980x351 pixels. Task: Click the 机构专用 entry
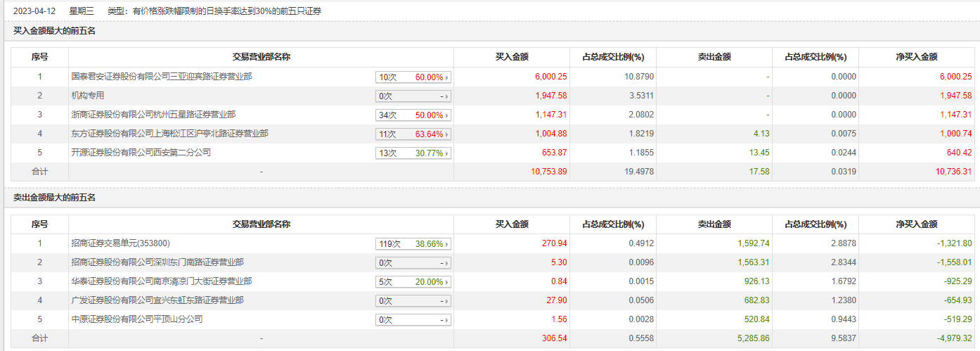88,96
